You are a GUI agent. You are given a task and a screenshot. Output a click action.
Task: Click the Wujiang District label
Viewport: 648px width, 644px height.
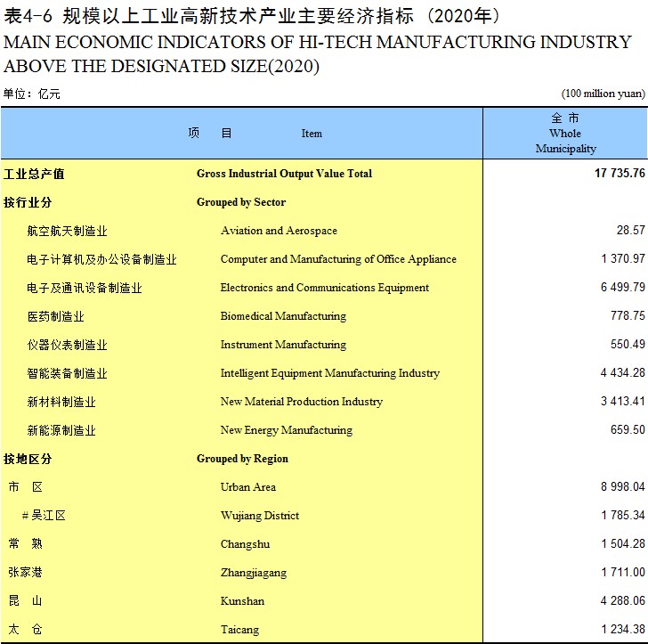tap(260, 516)
